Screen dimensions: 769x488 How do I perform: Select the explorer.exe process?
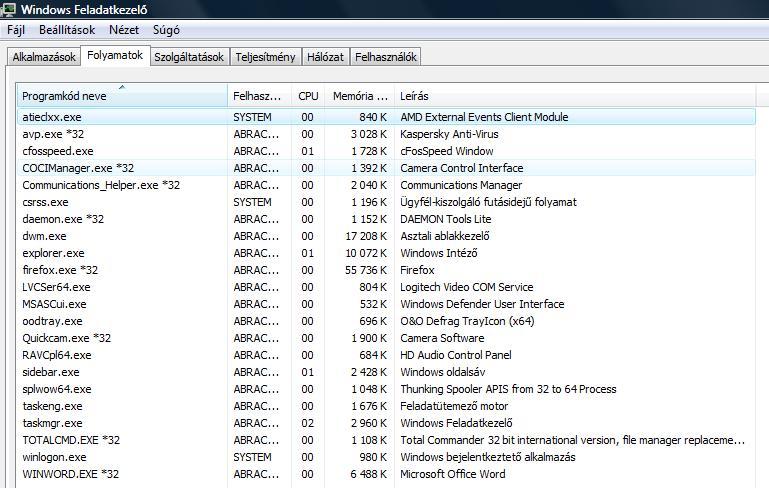(x=386, y=253)
